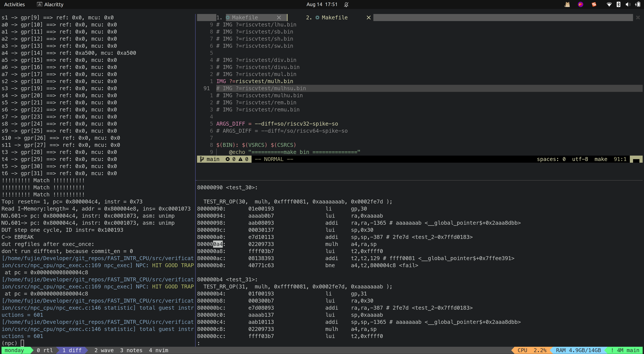Open the clock showing Aug 14 17:51

322,5
